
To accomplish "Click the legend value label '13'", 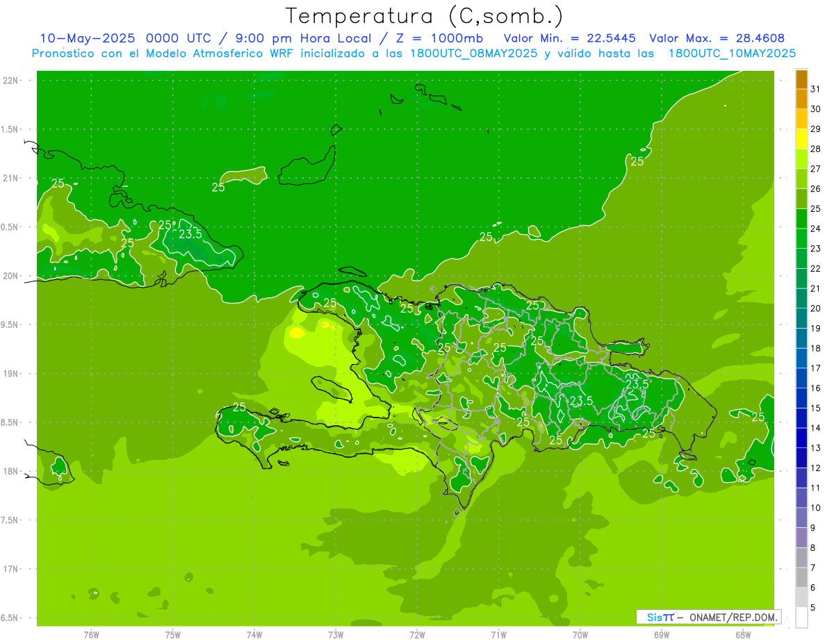I will [x=815, y=447].
